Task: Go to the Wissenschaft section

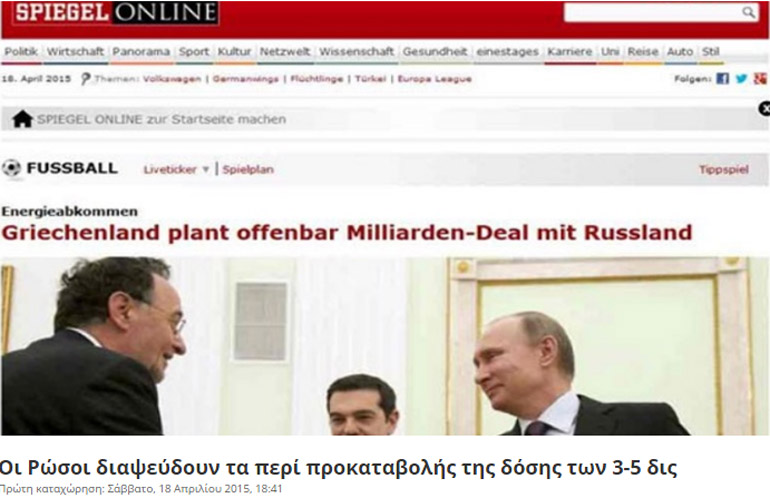Action: click(x=357, y=52)
